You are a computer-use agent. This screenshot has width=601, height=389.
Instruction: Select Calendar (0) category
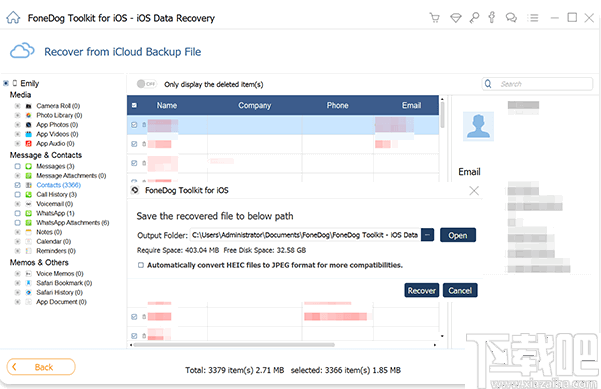pos(54,241)
